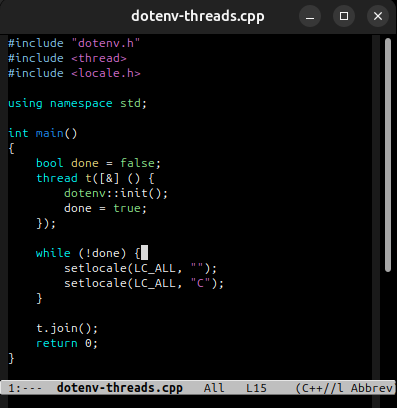
Task: Click the dotenv::init(); call
Action: (x=116, y=193)
